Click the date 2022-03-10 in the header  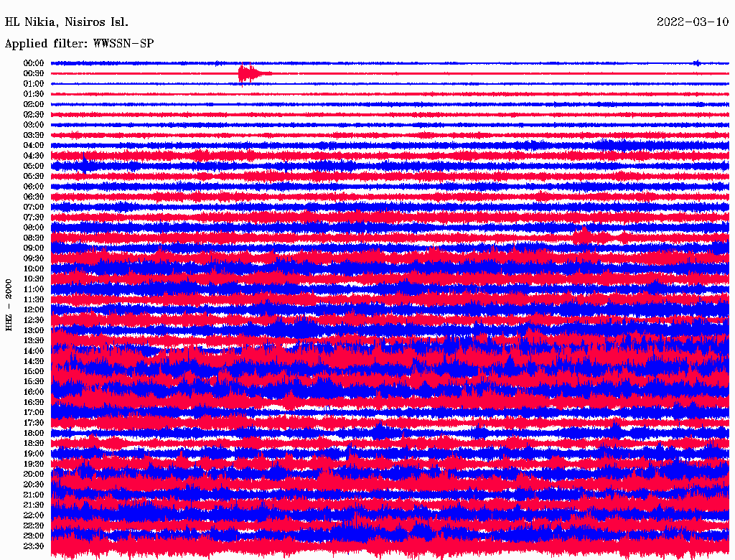click(x=692, y=22)
